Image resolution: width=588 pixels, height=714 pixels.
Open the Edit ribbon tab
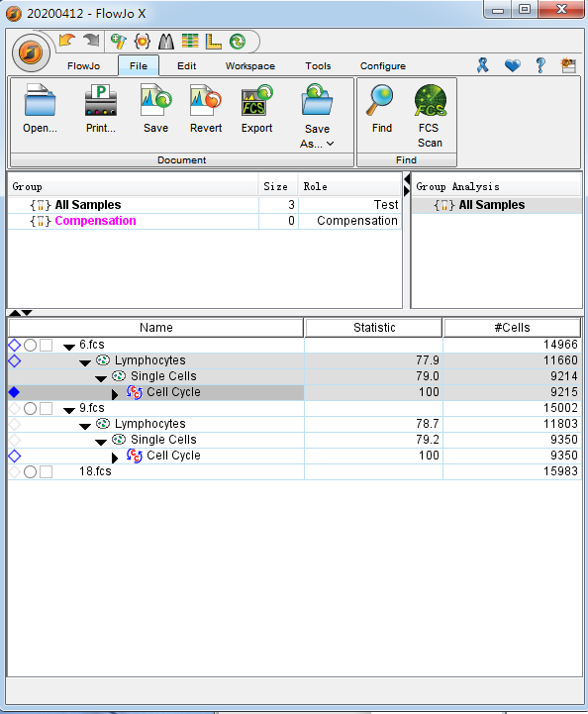click(x=186, y=66)
